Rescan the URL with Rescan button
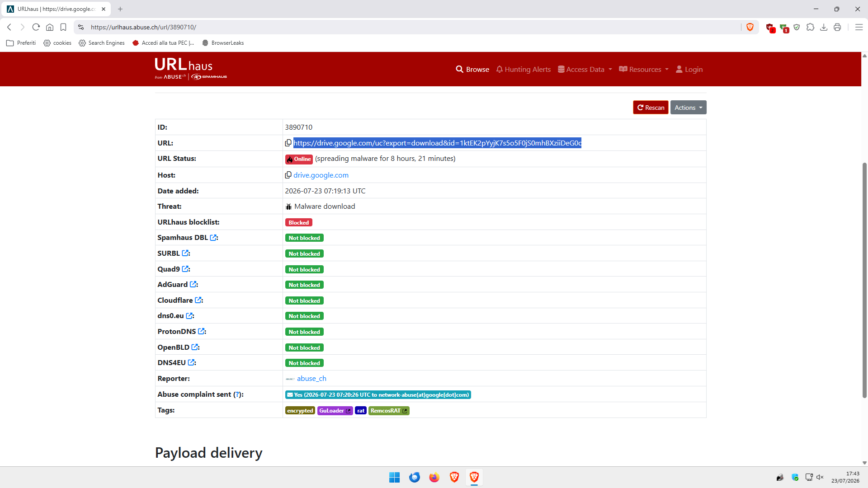Image resolution: width=868 pixels, height=488 pixels. [651, 108]
